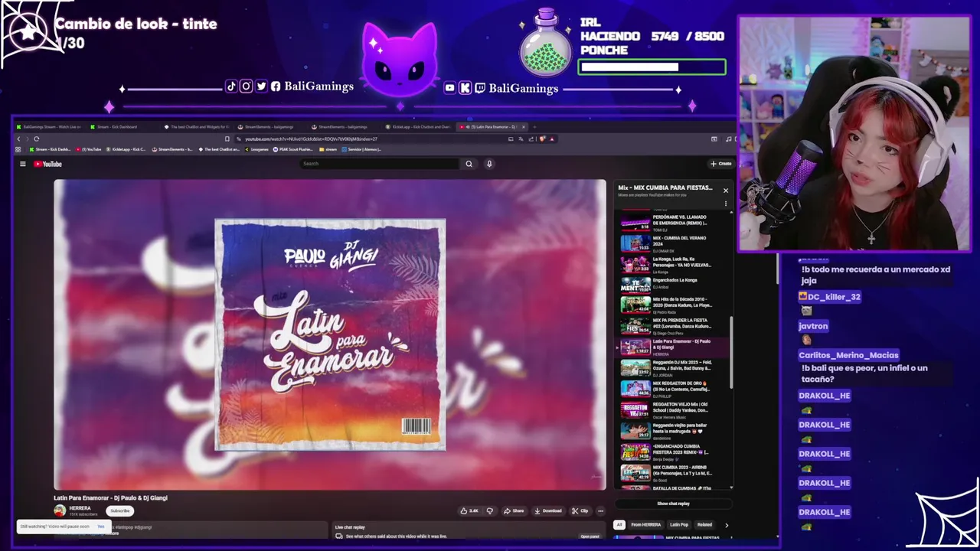Click chat username Carlitos_Merino_Macias
This screenshot has width=980, height=551.
point(848,355)
